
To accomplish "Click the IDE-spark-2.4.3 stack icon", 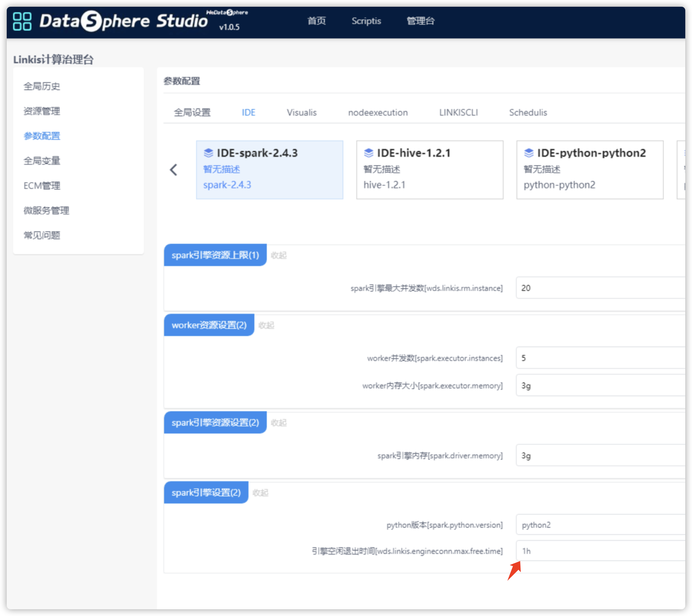I will pyautogui.click(x=208, y=153).
